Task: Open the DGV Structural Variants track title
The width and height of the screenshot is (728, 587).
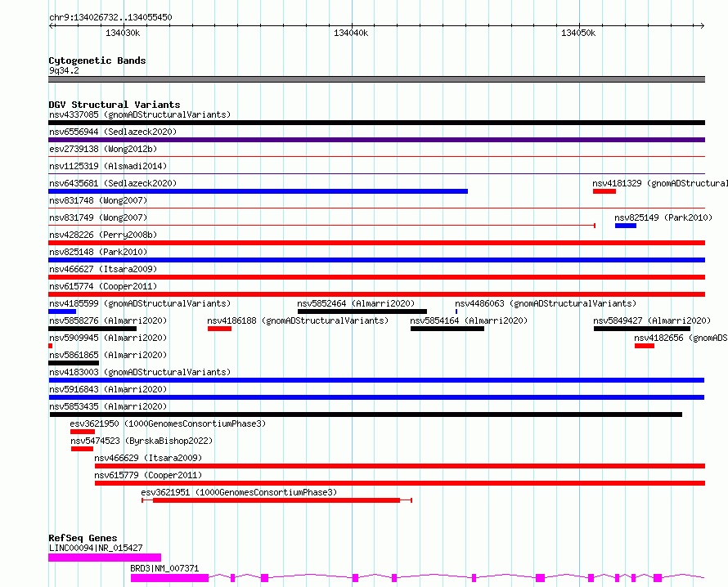Action: pyautogui.click(x=115, y=105)
